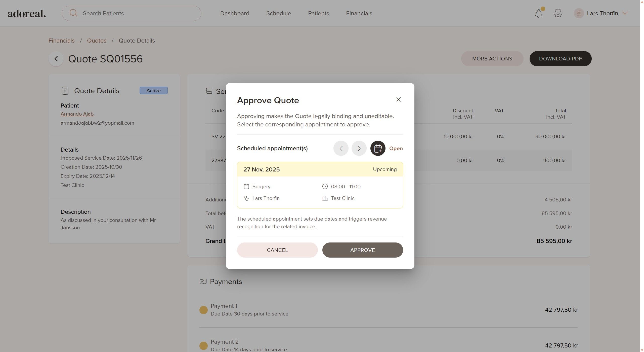Go to next scheduled appointment

pos(359,148)
